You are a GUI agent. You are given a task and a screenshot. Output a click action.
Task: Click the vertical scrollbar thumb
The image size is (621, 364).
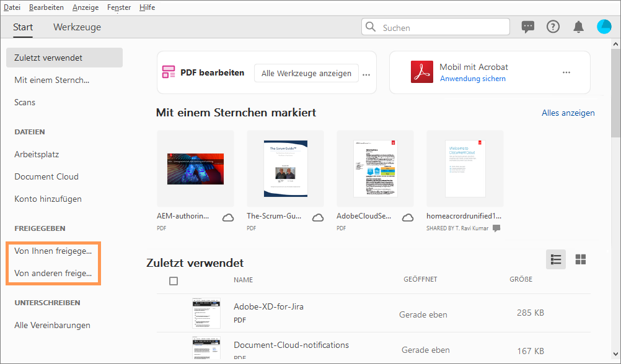pyautogui.click(x=615, y=93)
